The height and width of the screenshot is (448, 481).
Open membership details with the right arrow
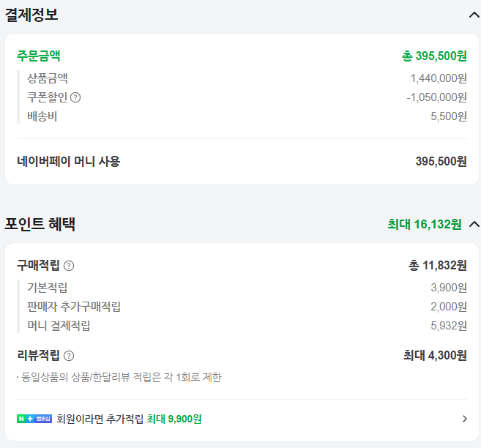(x=464, y=419)
